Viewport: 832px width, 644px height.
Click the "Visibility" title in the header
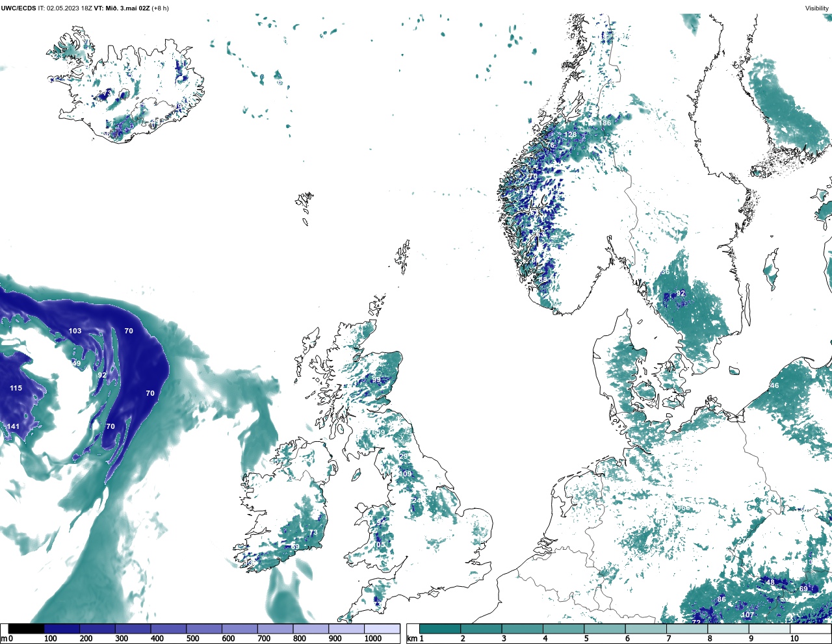pyautogui.click(x=817, y=8)
